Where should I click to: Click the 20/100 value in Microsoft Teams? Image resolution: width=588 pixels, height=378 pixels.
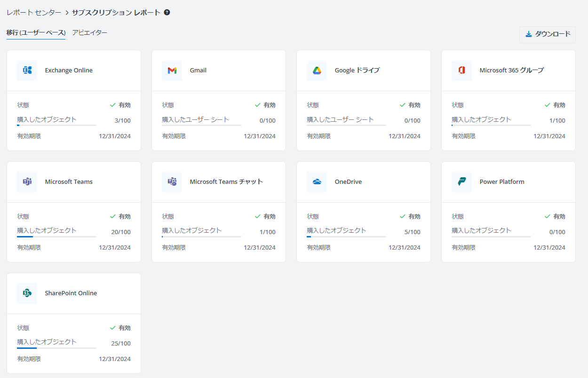[121, 232]
